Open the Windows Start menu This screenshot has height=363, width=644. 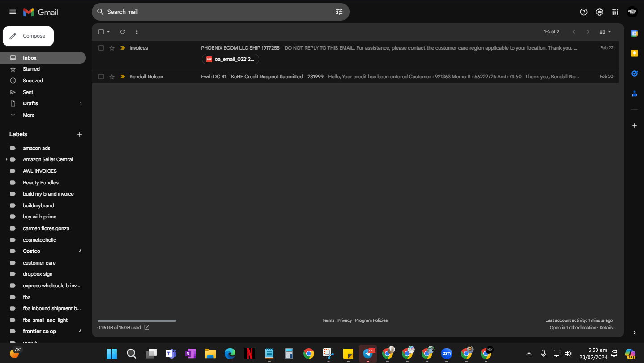coord(112,354)
